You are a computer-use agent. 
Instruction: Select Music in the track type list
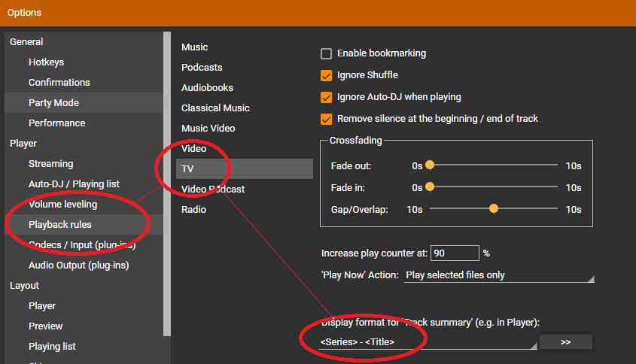point(194,47)
